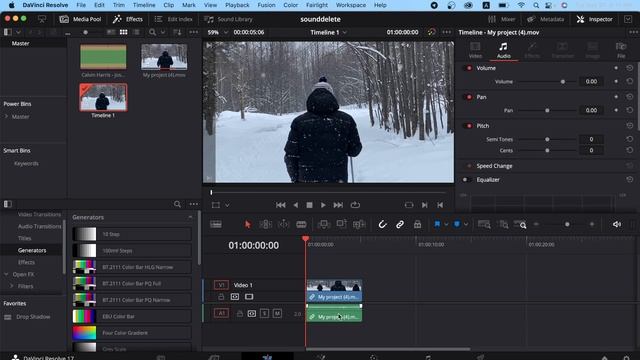Open the Effects panel
640x360 pixels.
(x=128, y=19)
